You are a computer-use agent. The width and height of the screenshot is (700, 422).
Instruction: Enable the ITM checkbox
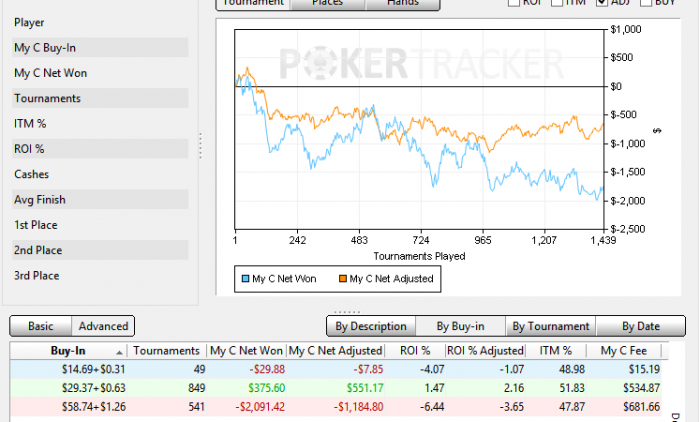[x=557, y=3]
